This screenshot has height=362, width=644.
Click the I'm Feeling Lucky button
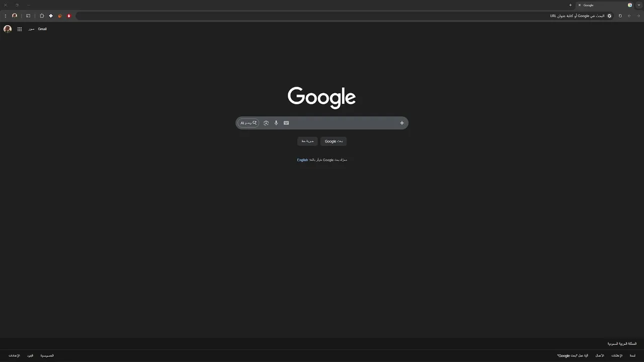[307, 141]
